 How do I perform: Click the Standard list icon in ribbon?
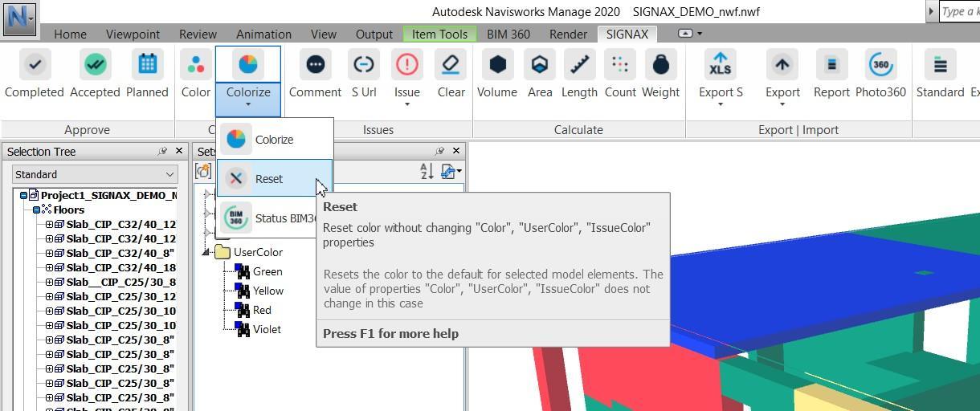pyautogui.click(x=940, y=64)
